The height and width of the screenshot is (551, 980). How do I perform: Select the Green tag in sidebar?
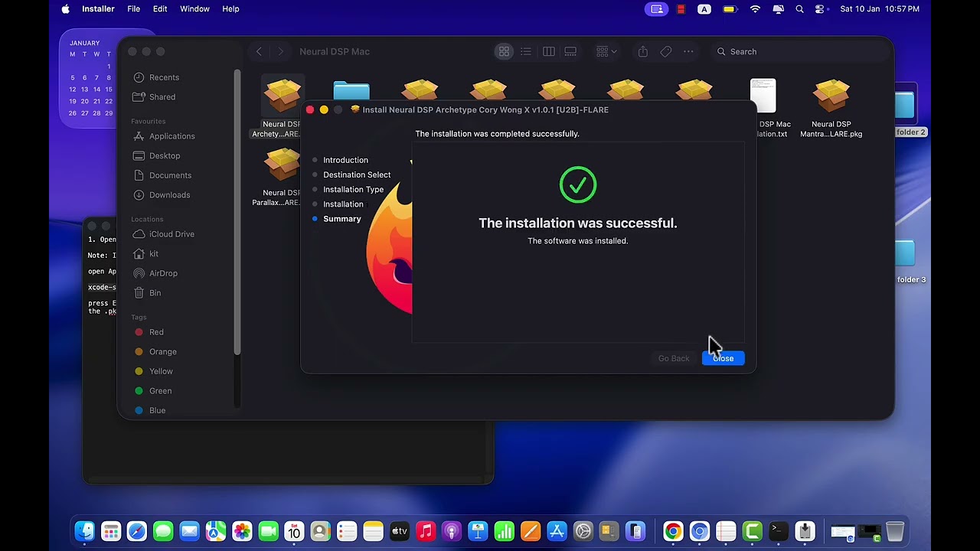160,391
